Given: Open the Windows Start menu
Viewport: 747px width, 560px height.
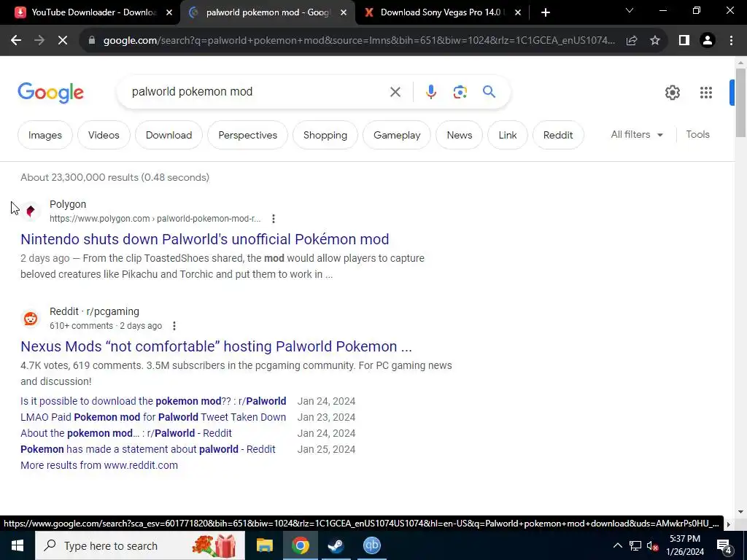Looking at the screenshot, I should 18,545.
